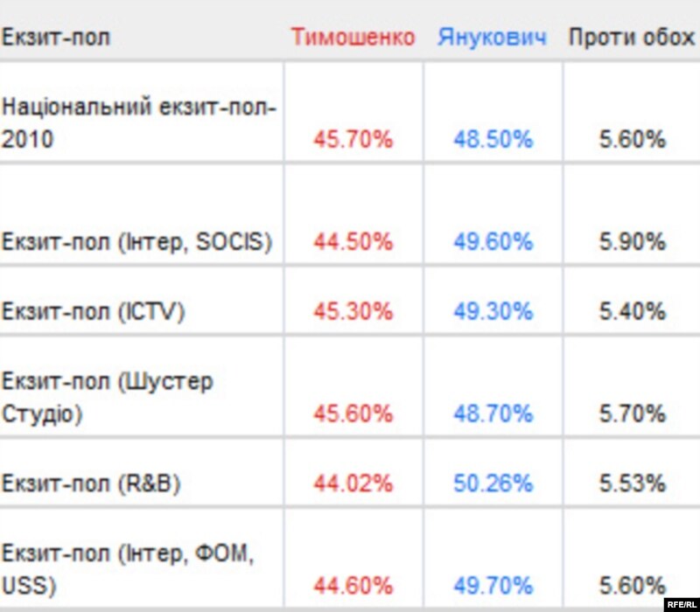Image resolution: width=700 pixels, height=612 pixels.
Task: Click the Екзит-пол (Інтер, SOCIS) row label
Action: (x=136, y=241)
